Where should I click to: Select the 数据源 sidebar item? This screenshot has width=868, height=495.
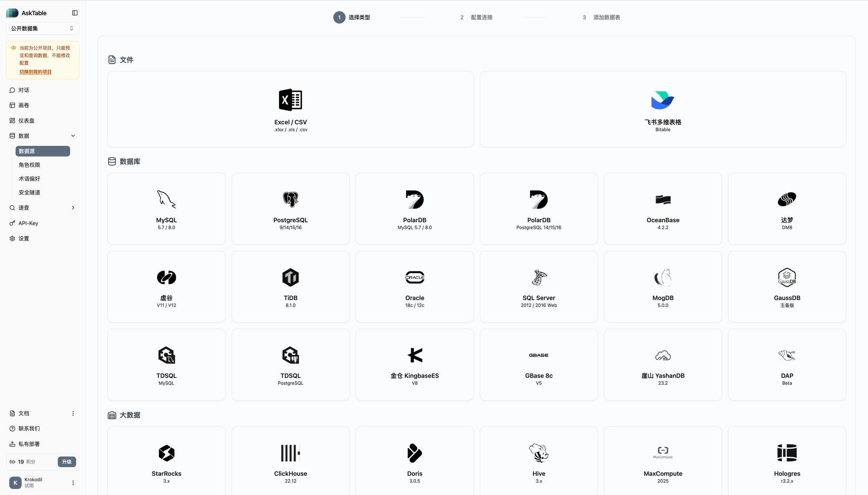point(43,151)
